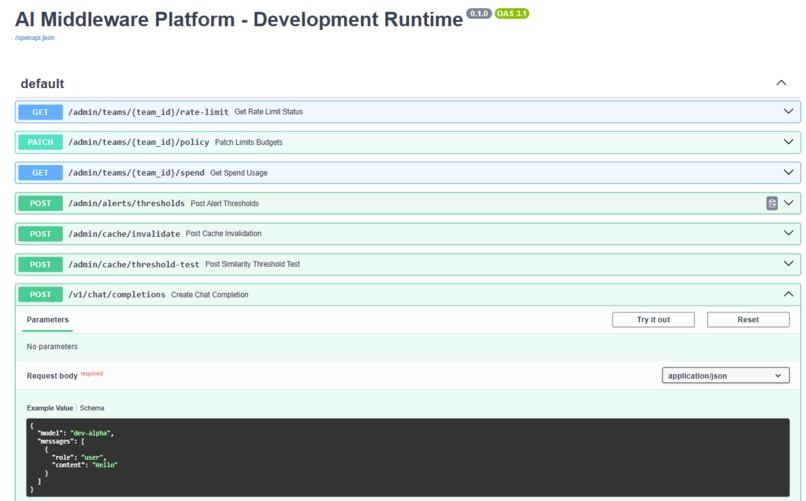This screenshot has width=806, height=501.
Task: Click the default section heading
Action: [x=42, y=84]
